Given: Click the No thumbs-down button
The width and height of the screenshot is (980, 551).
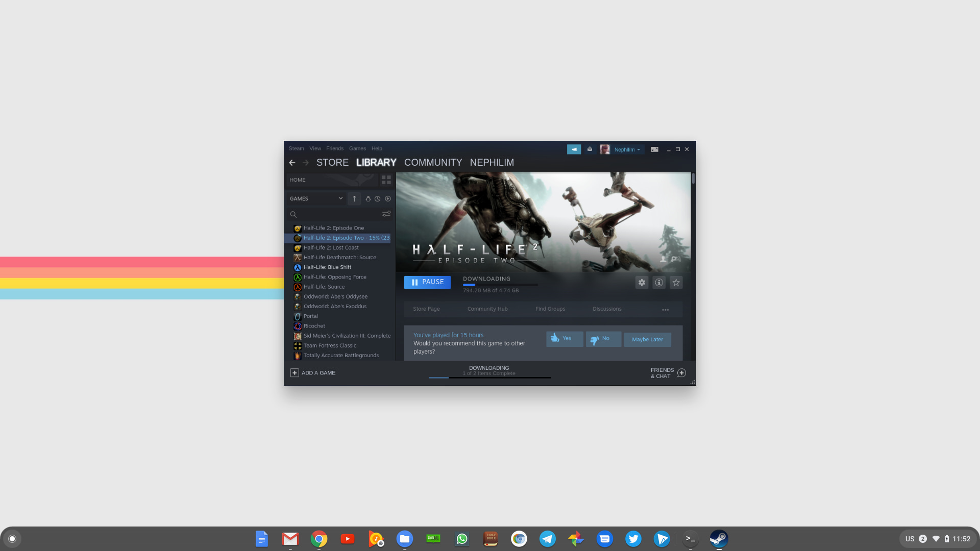Looking at the screenshot, I should pyautogui.click(x=603, y=339).
